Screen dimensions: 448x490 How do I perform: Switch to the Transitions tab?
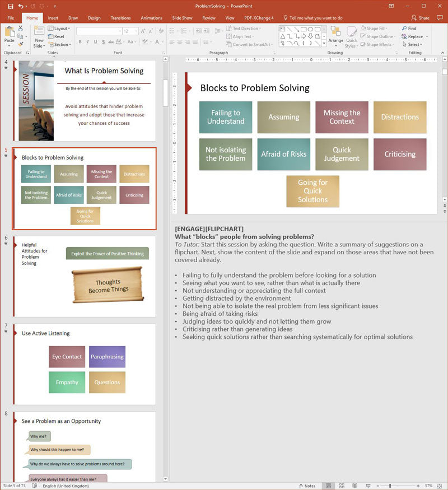tap(120, 18)
